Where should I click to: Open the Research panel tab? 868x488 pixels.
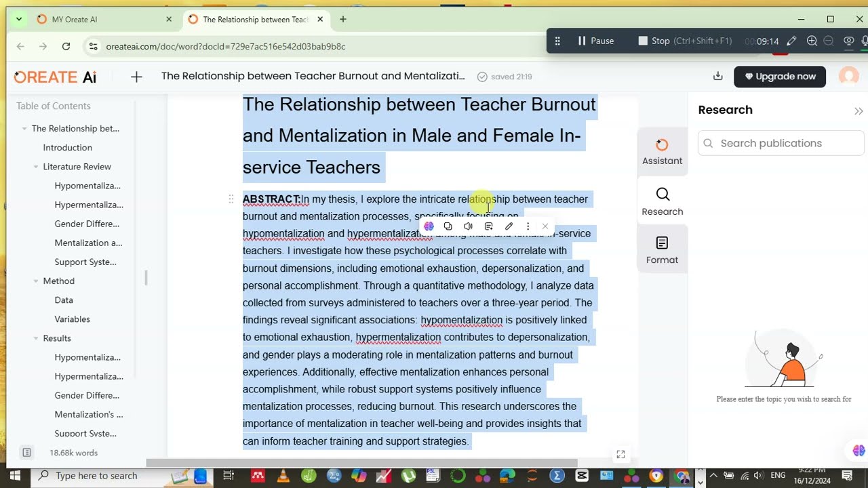tap(663, 202)
